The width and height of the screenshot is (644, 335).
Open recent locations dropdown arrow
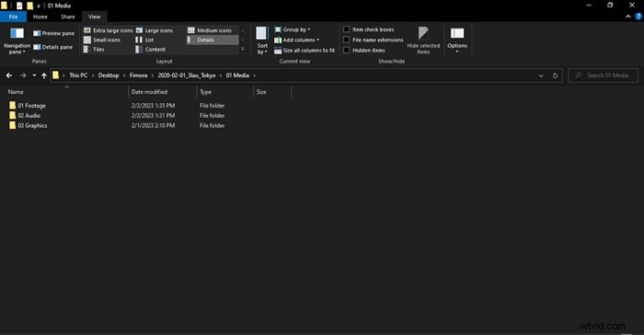click(x=34, y=75)
